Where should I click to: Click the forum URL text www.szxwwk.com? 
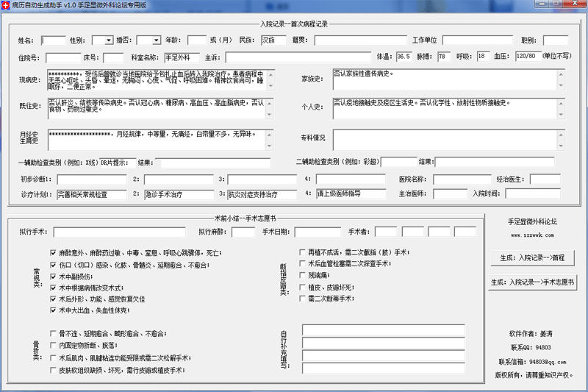(532, 235)
